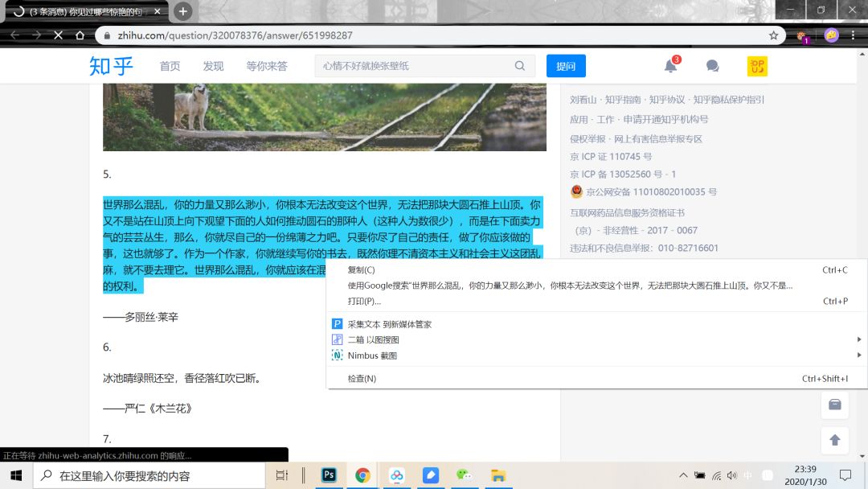Click the back-to-top arrow icon
This screenshot has height=489, width=868.
(x=835, y=441)
